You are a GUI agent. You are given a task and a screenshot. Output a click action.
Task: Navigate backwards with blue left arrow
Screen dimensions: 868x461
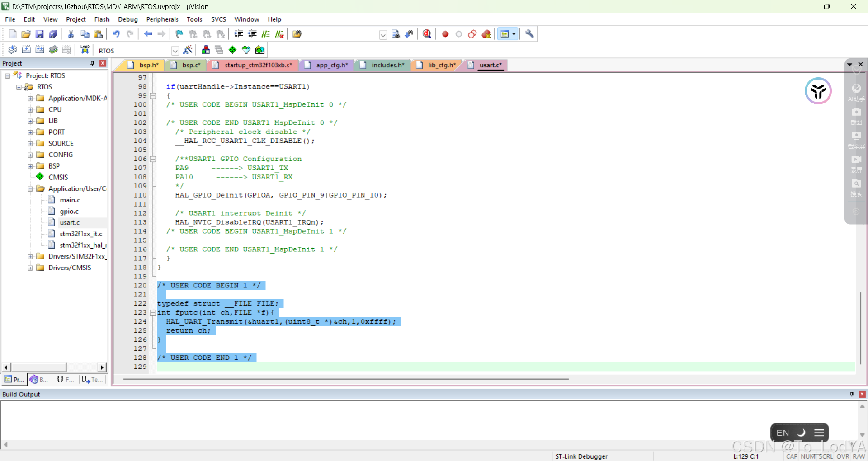(148, 34)
